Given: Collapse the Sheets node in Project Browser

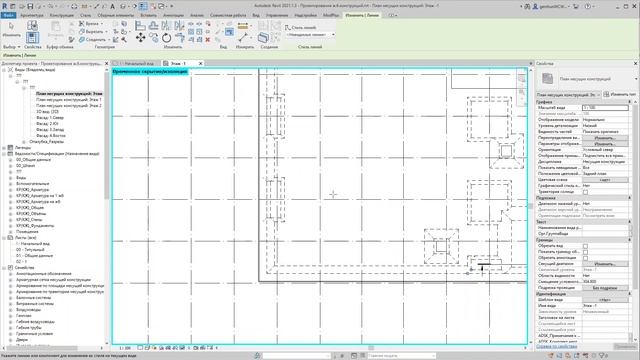Looking at the screenshot, I should [4, 238].
